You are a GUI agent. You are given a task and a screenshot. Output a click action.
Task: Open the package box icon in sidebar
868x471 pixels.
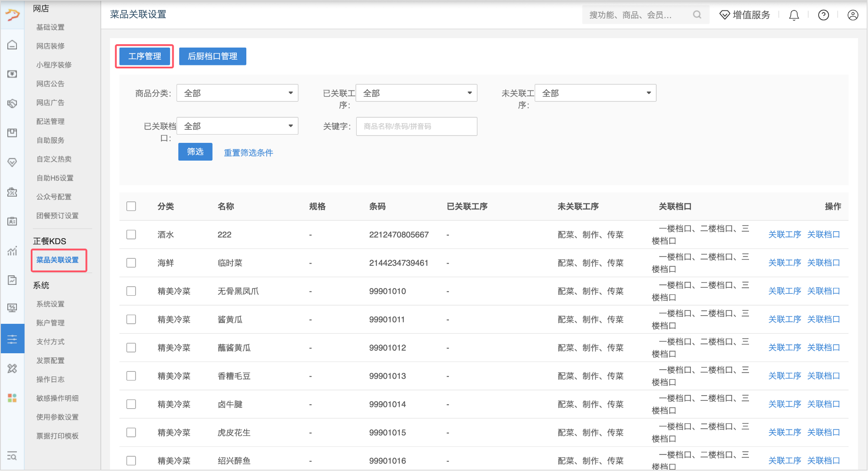12,133
